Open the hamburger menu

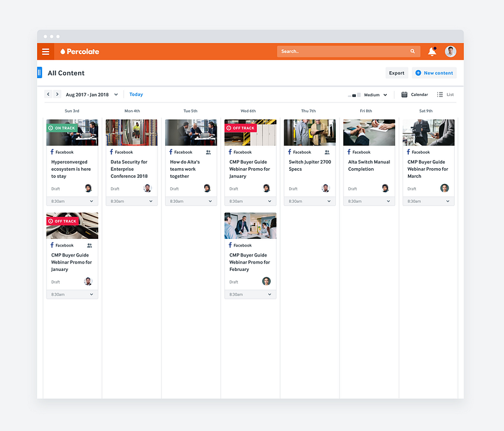pyautogui.click(x=45, y=52)
